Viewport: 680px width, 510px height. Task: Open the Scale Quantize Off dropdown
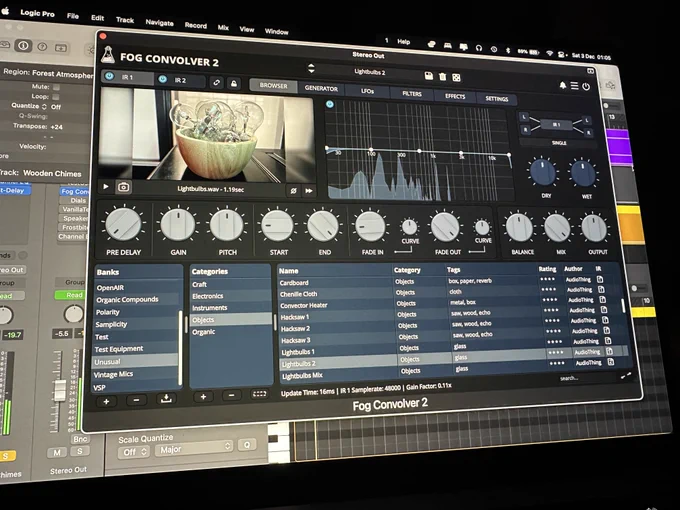click(134, 452)
